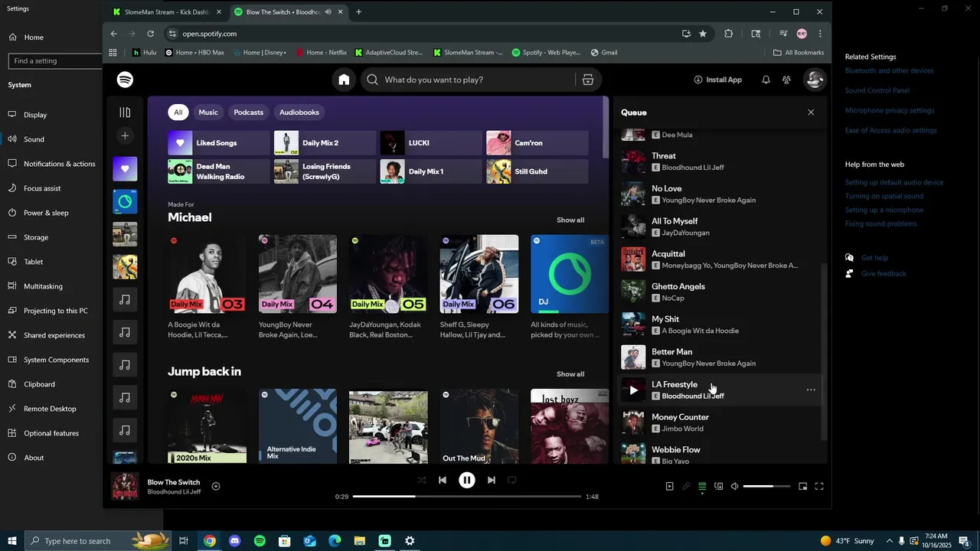Open Hulu bookmark
This screenshot has width=980, height=551.
tap(144, 53)
